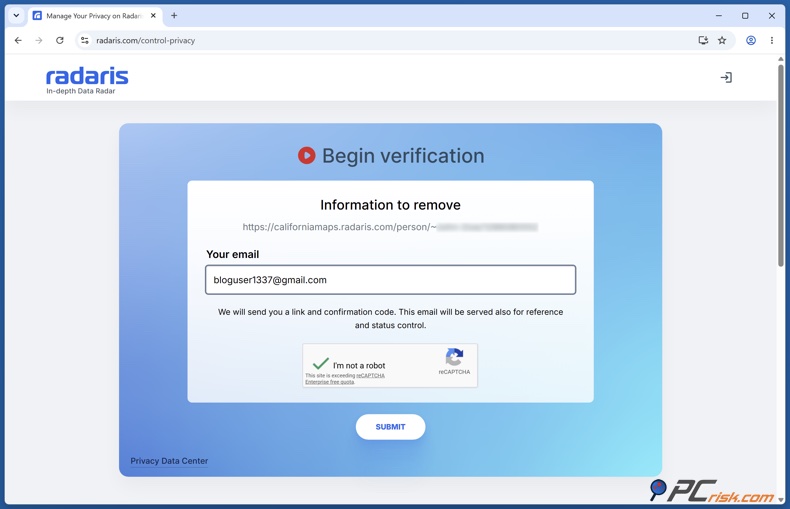Click the radaris logo
The width and height of the screenshot is (790, 509).
[x=87, y=76]
